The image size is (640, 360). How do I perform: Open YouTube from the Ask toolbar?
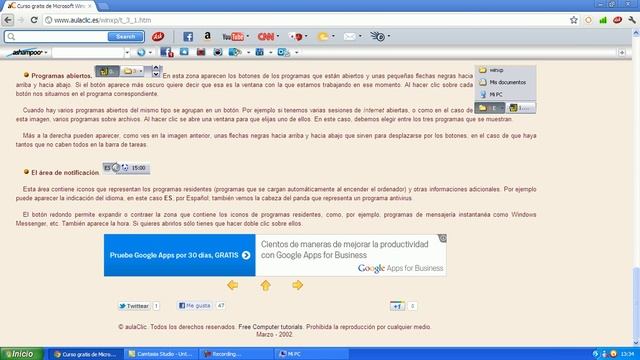click(233, 37)
